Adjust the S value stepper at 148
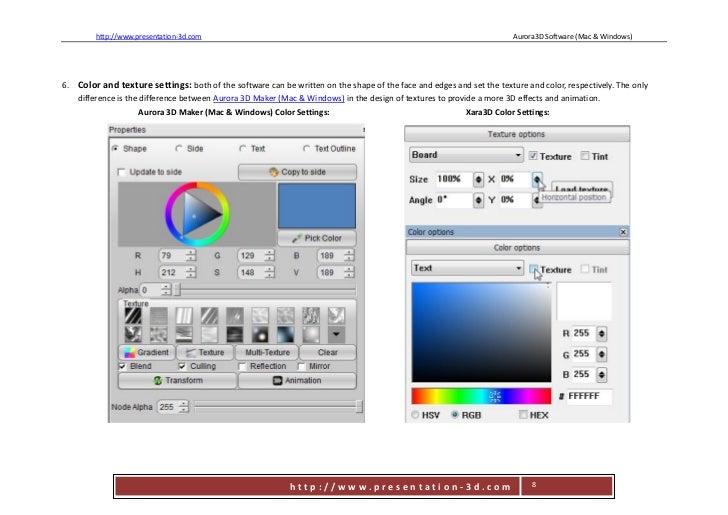This screenshot has width=728, height=515. tap(270, 272)
